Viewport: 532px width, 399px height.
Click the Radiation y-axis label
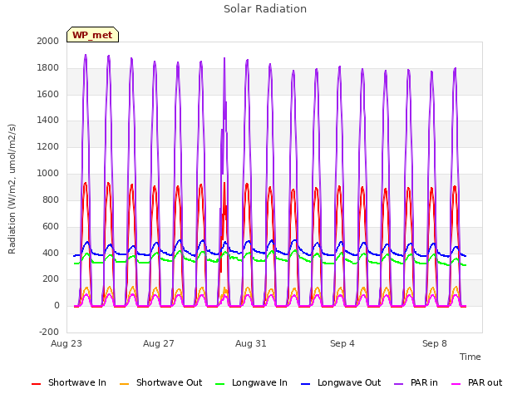pos(12,189)
